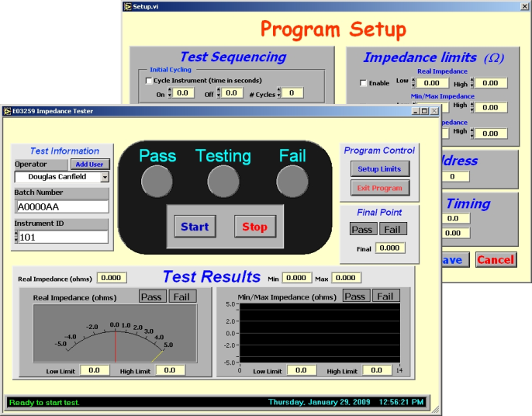Click the Exit Program button
Image resolution: width=532 pixels, height=416 pixels.
click(x=379, y=188)
